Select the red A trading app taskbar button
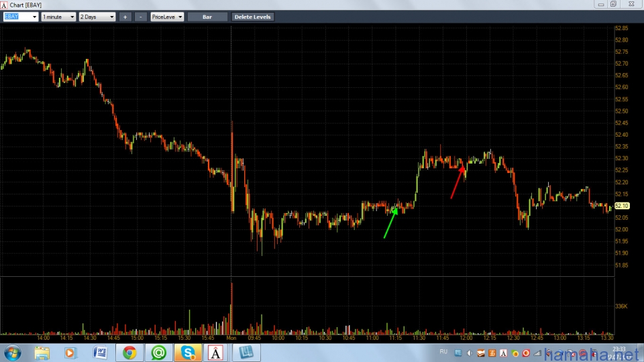 215,353
